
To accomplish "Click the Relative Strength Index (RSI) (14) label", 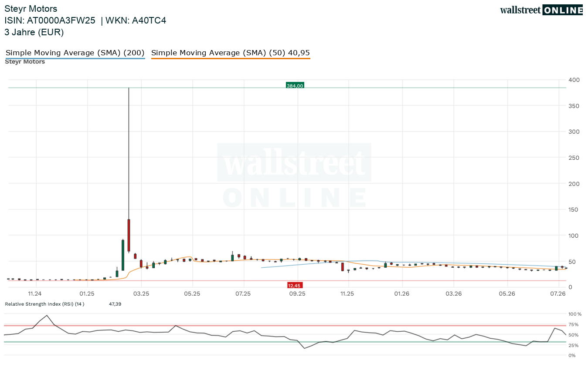I will pyautogui.click(x=44, y=304).
